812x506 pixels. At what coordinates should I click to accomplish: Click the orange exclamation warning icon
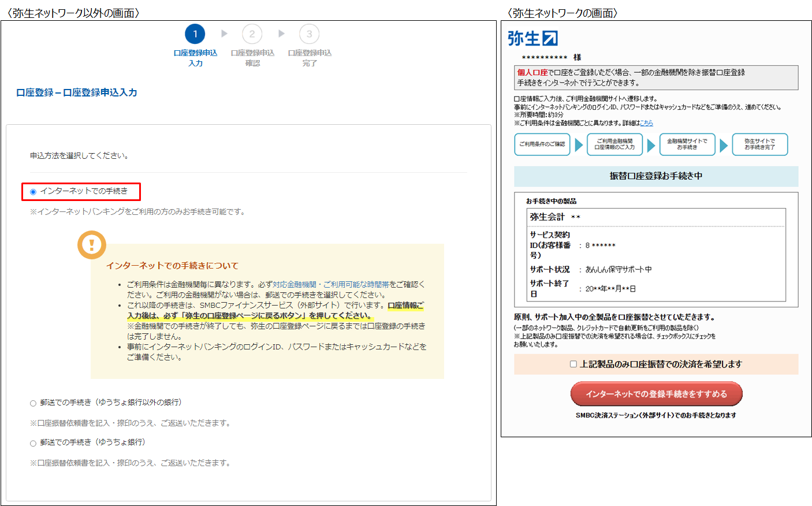click(92, 245)
